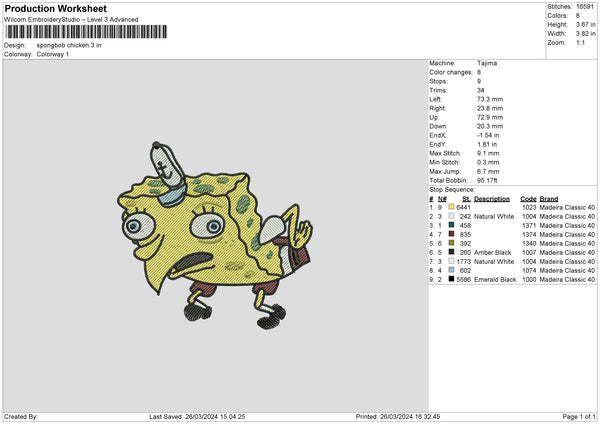This screenshot has height=424, width=600.
Task: Click the dark green swatch for code 1371
Action: click(451, 225)
